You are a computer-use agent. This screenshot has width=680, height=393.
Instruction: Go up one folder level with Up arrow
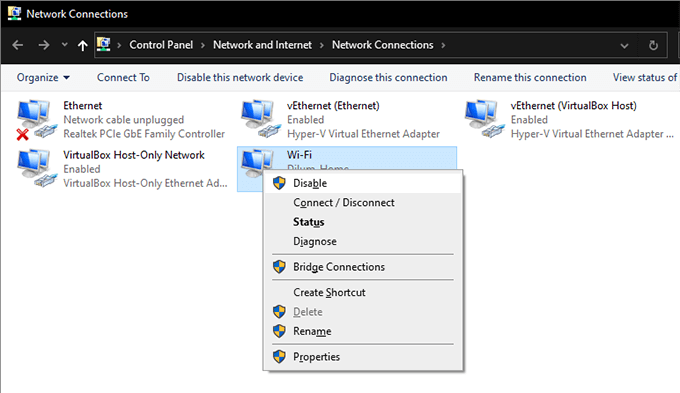coord(82,45)
